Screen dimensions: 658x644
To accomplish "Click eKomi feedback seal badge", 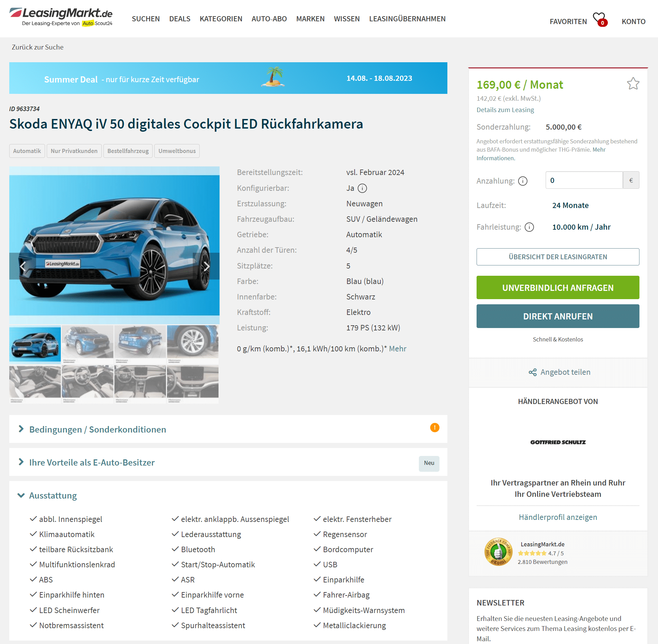I will 498,552.
